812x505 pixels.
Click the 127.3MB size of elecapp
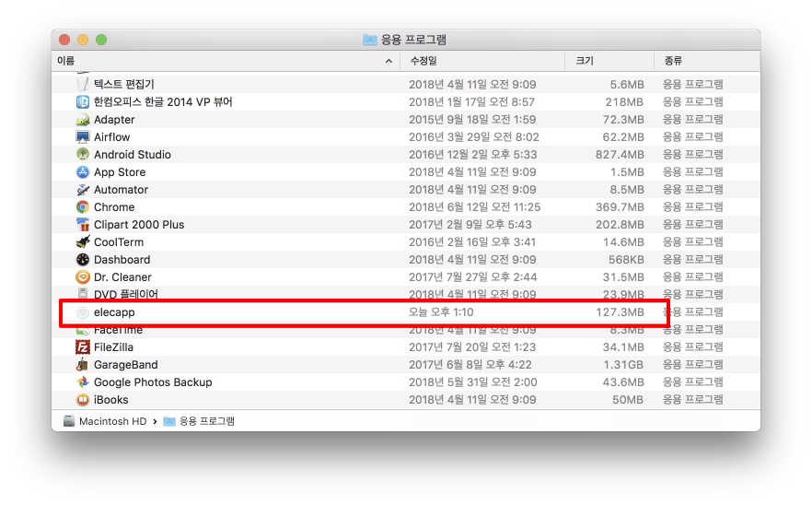(620, 312)
